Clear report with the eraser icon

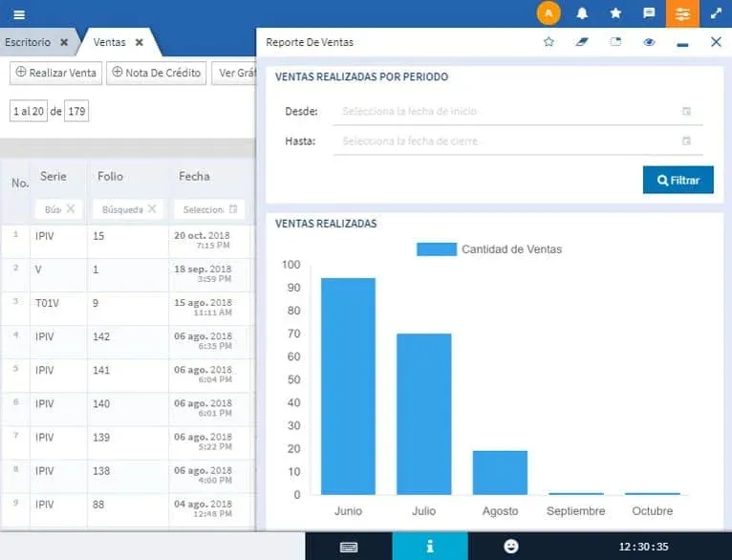click(582, 42)
